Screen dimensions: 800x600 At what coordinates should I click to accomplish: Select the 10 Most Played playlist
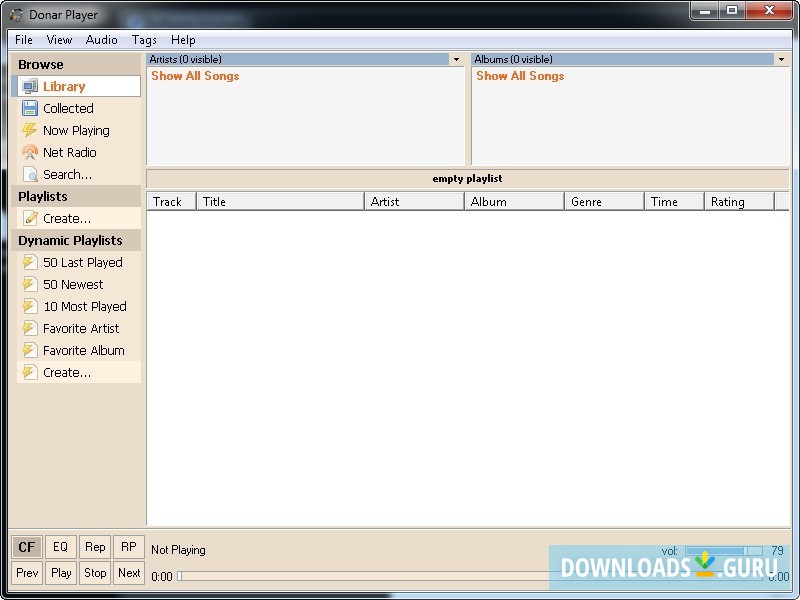tap(79, 306)
